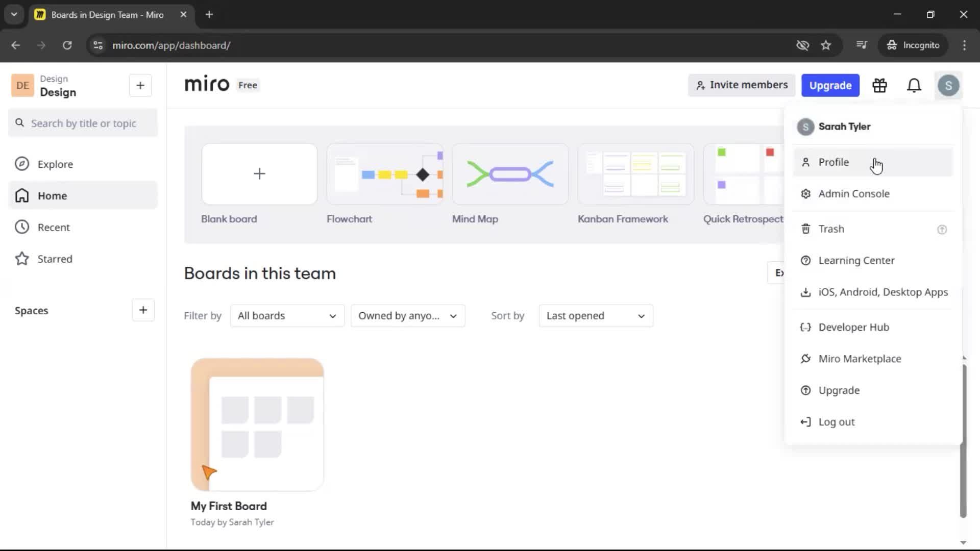Click the Free plan badge

pos(248,85)
